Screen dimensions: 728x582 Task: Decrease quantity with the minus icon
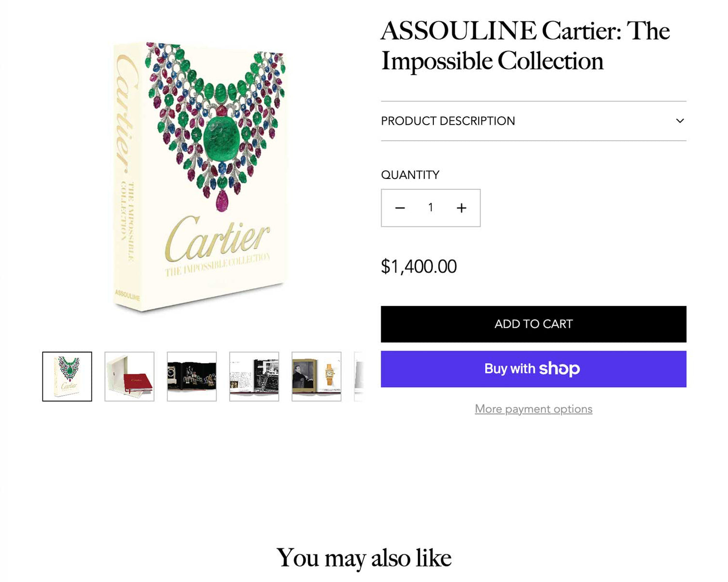coord(400,208)
